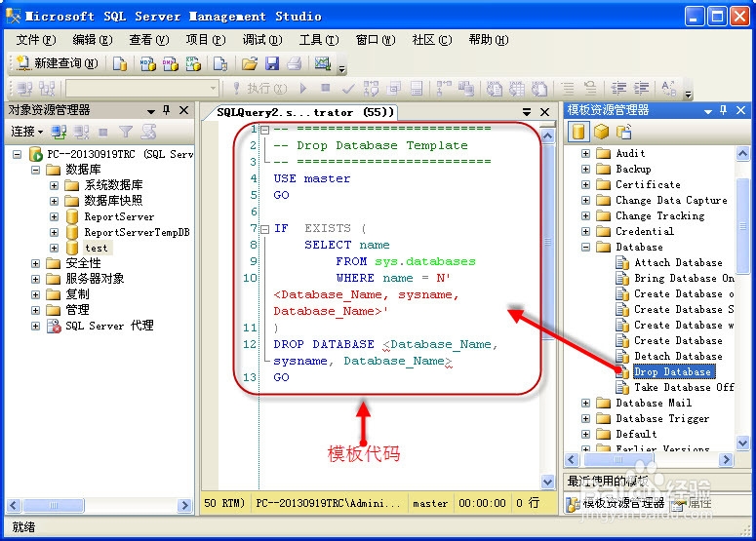The image size is (756, 541).
Task: Select the Attach Database template
Action: click(678, 263)
